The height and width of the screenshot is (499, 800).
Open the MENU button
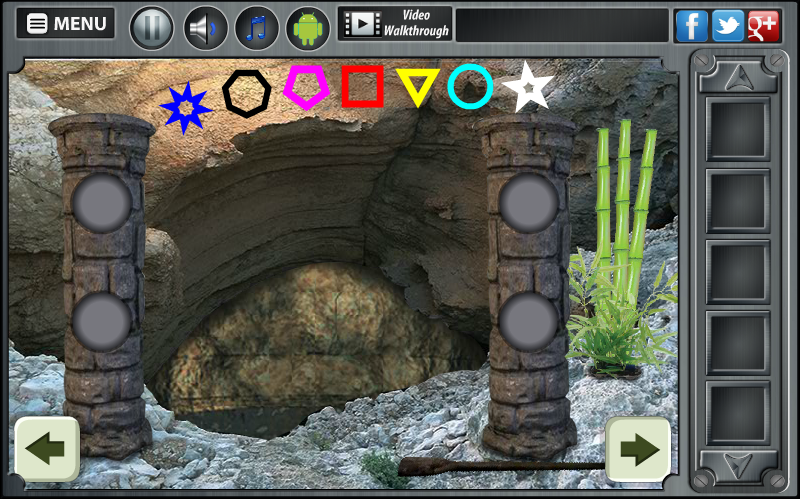(x=66, y=23)
